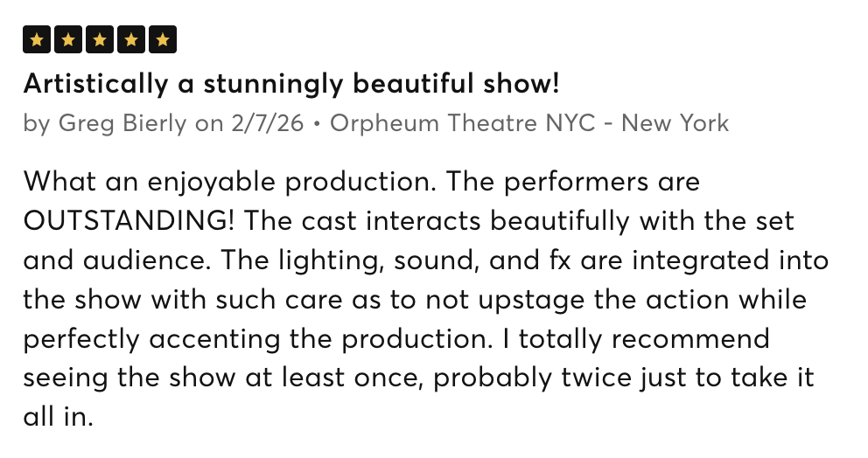This screenshot has height=458, width=868.
Task: Click the fifth rating star
Action: 163,40
